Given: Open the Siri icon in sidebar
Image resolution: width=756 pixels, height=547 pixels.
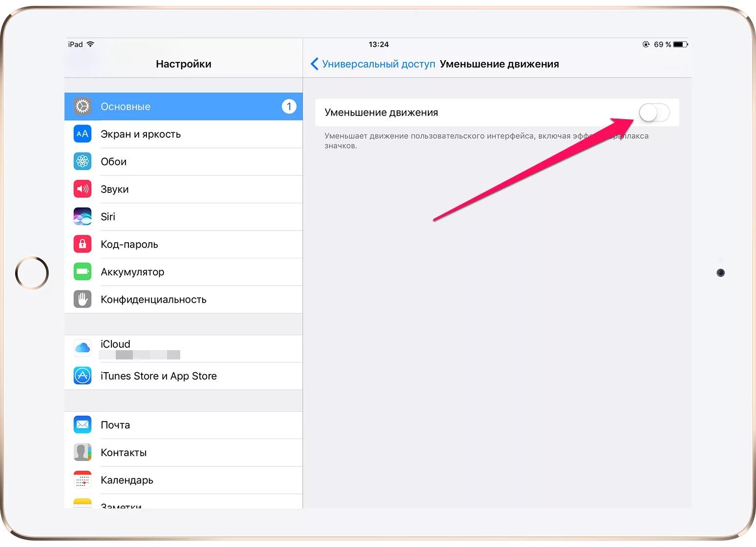Looking at the screenshot, I should [83, 216].
